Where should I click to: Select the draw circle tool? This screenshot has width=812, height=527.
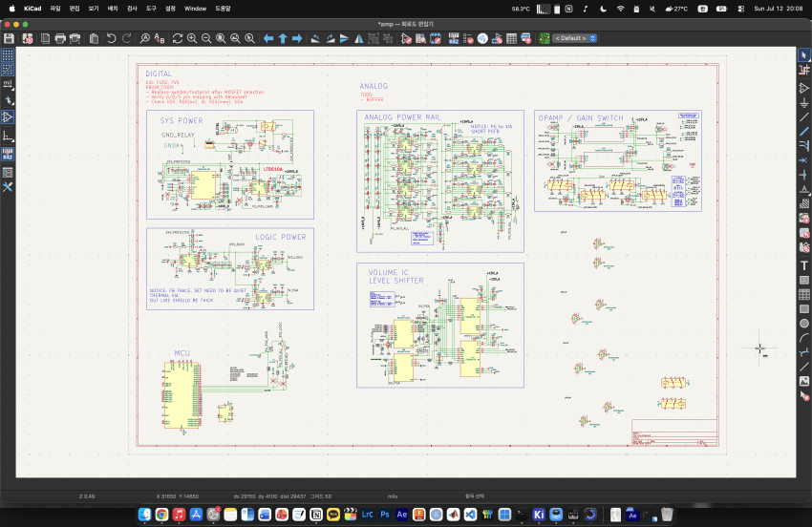coord(803,324)
